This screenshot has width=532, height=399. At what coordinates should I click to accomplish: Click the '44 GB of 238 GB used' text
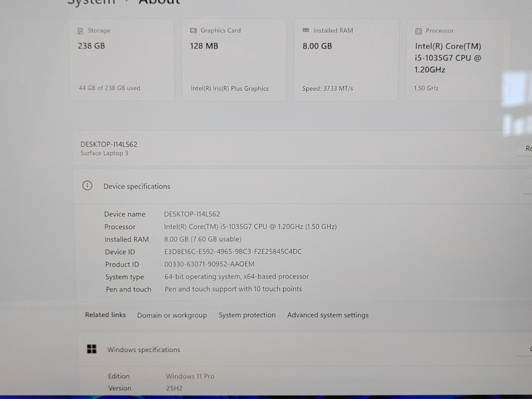[x=109, y=88]
